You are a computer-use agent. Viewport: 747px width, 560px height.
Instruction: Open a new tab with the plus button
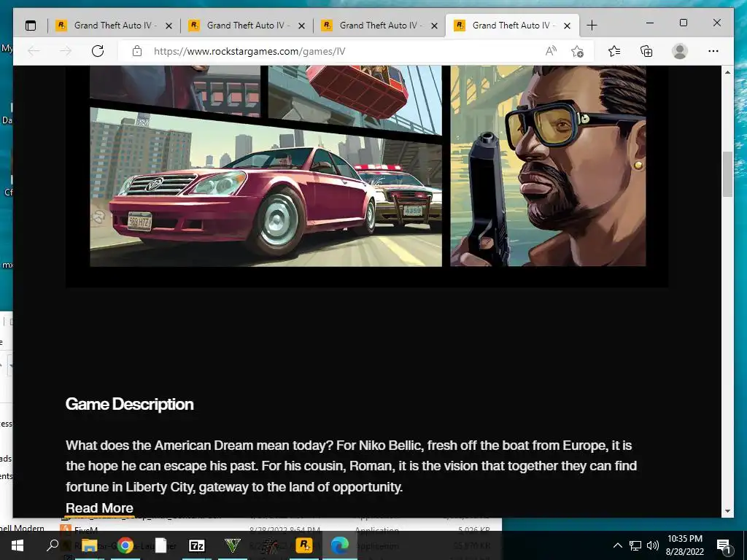click(x=592, y=26)
